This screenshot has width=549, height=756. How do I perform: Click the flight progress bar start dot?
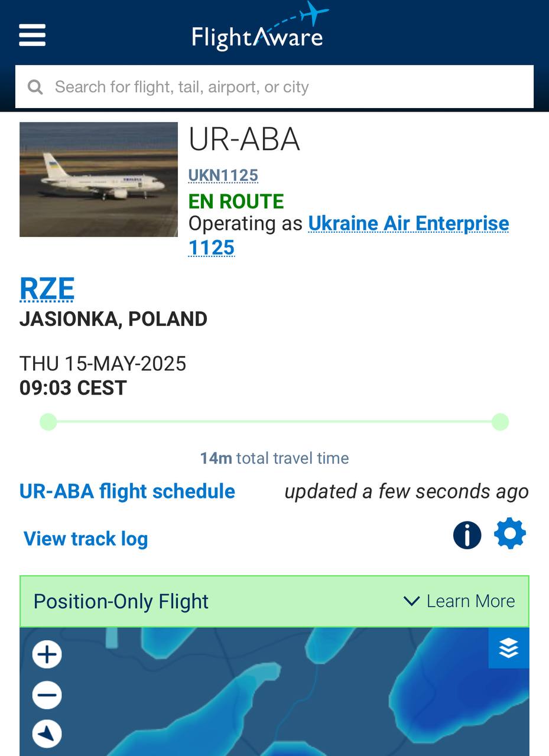(48, 422)
